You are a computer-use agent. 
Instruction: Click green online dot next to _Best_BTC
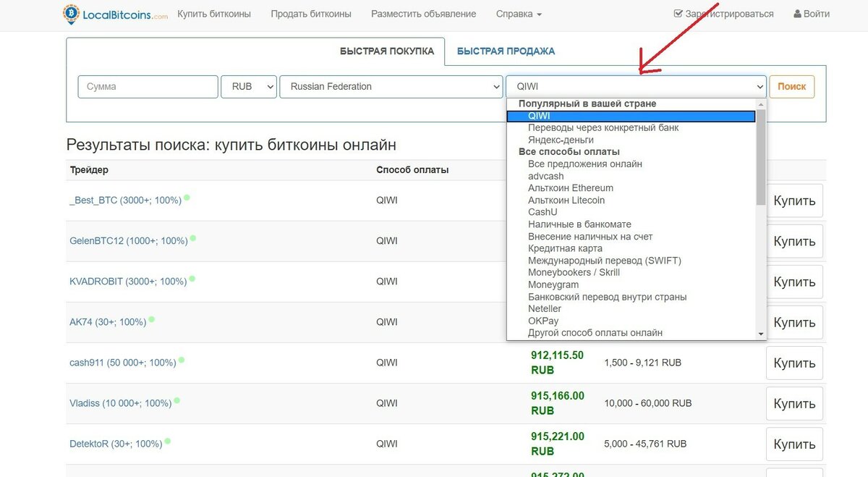(187, 197)
